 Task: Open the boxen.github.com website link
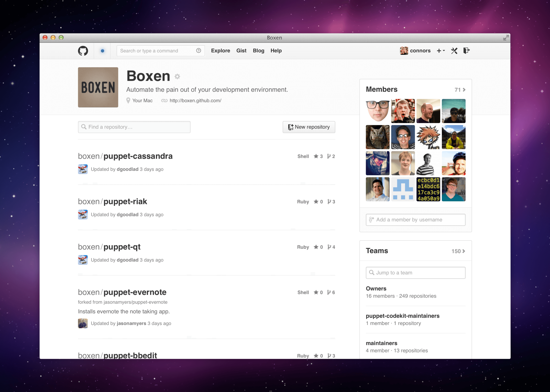pos(195,101)
